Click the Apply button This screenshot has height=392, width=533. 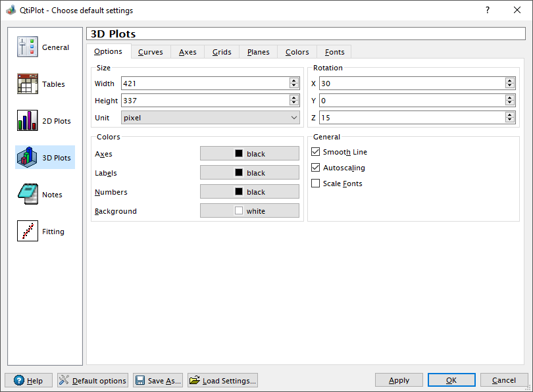tap(399, 380)
